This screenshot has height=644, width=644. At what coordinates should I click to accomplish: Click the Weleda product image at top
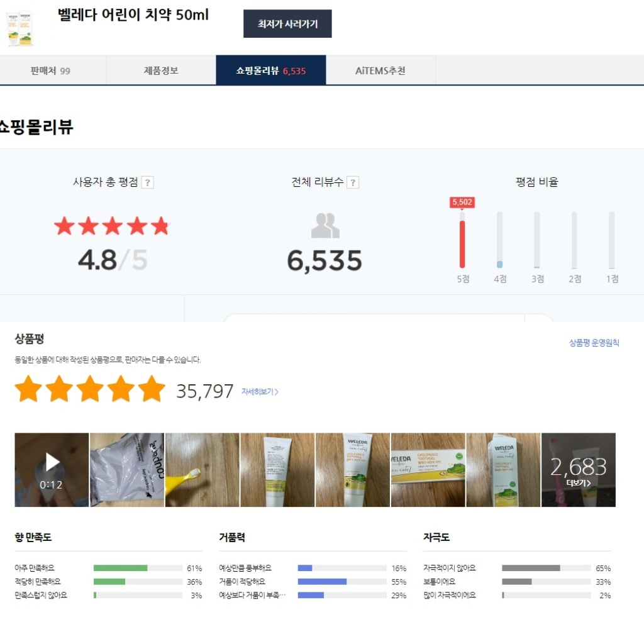click(19, 28)
